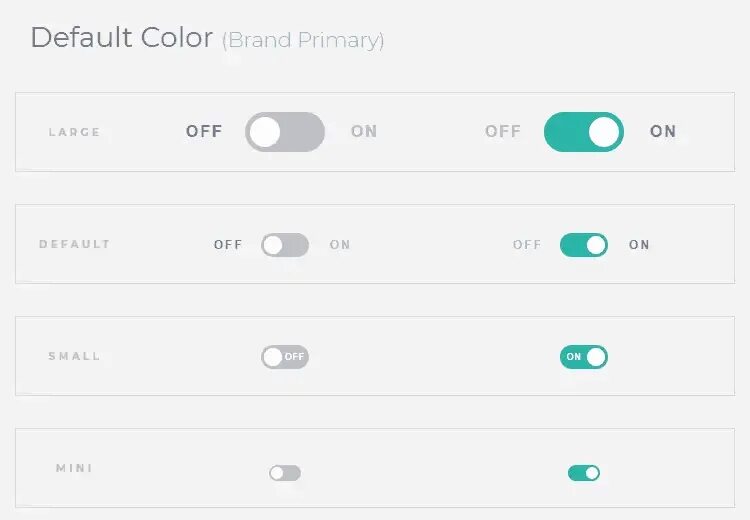Click OFF label beside large gray toggle
750x520 pixels.
(x=204, y=132)
